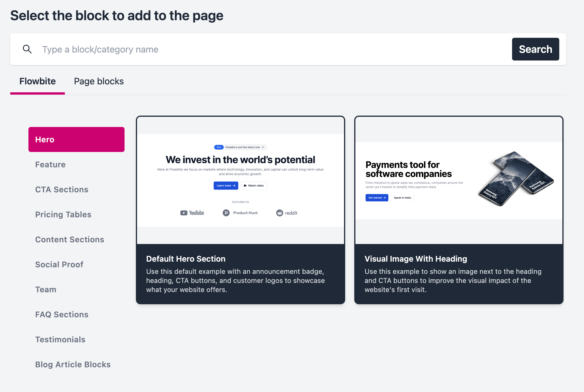Open the FAQ Sections category
Image resolution: width=584 pixels, height=392 pixels.
pos(76,314)
